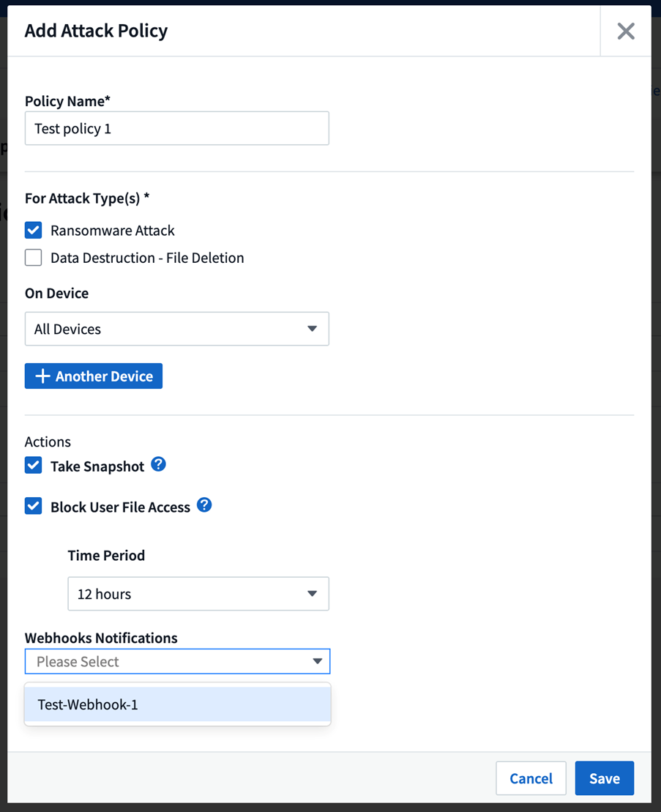The image size is (661, 812).
Task: Toggle the Block User File Access checkbox
Action: click(x=34, y=507)
